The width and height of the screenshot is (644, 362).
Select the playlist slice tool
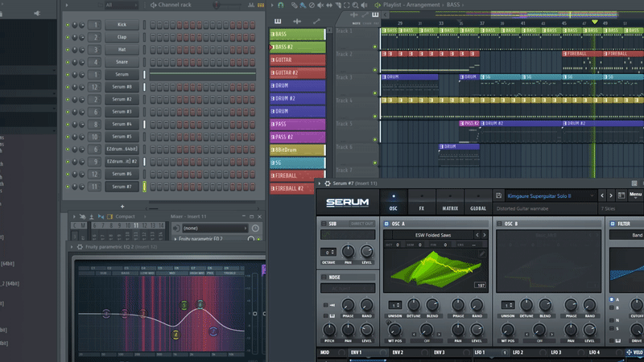point(338,5)
